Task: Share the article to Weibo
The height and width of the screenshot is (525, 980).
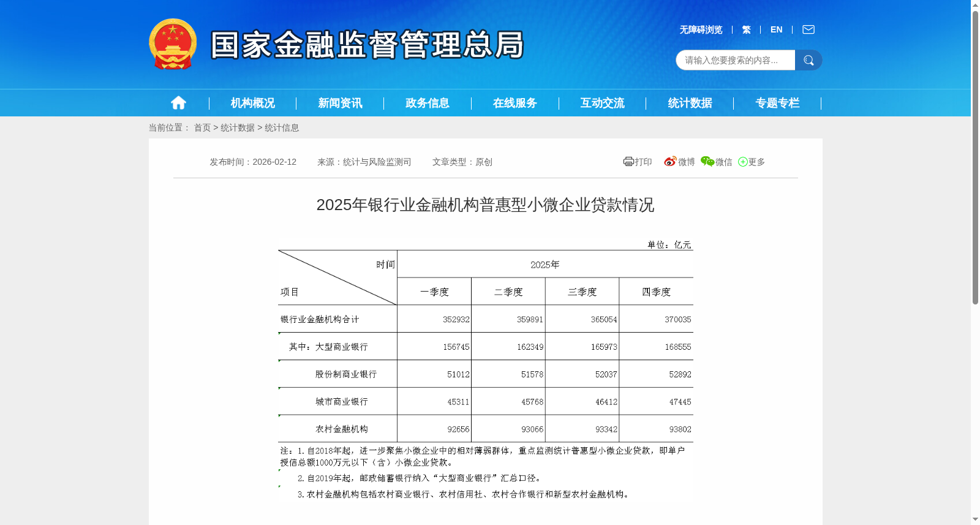Action: tap(679, 162)
